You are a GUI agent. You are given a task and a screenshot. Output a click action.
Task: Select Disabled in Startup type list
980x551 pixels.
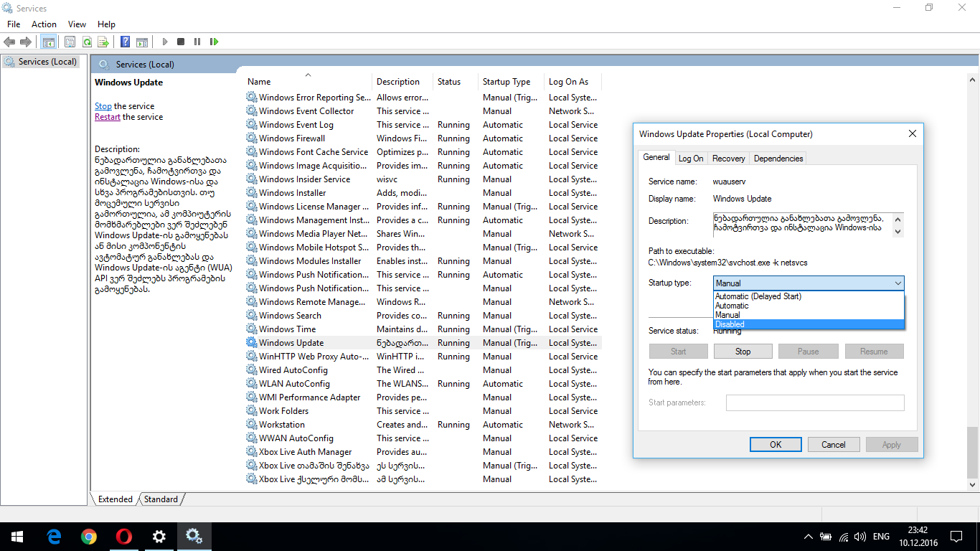pyautogui.click(x=730, y=324)
